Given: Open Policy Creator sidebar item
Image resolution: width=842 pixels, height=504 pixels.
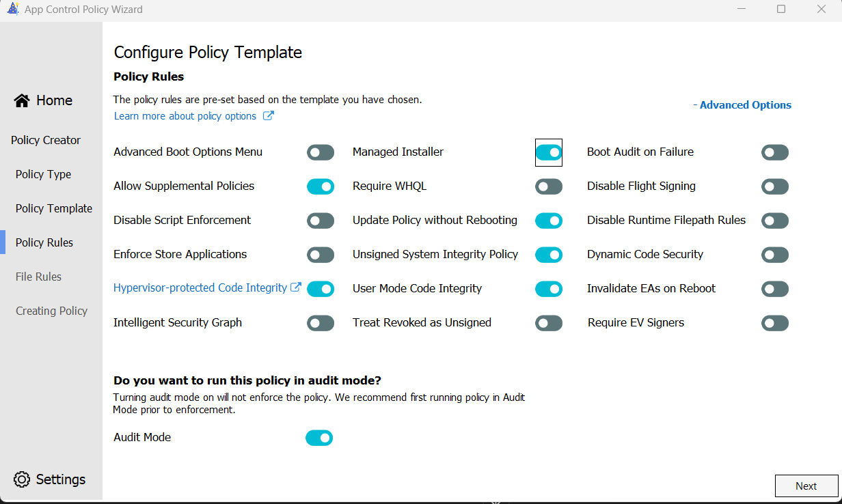Looking at the screenshot, I should click(46, 140).
